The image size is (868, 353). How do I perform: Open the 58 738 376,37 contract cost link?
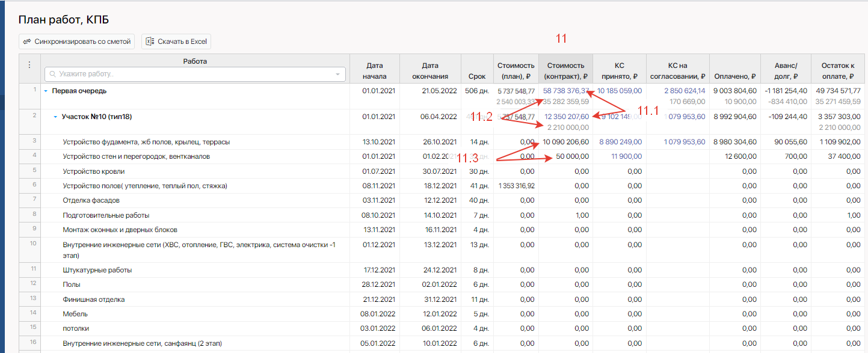pos(565,91)
